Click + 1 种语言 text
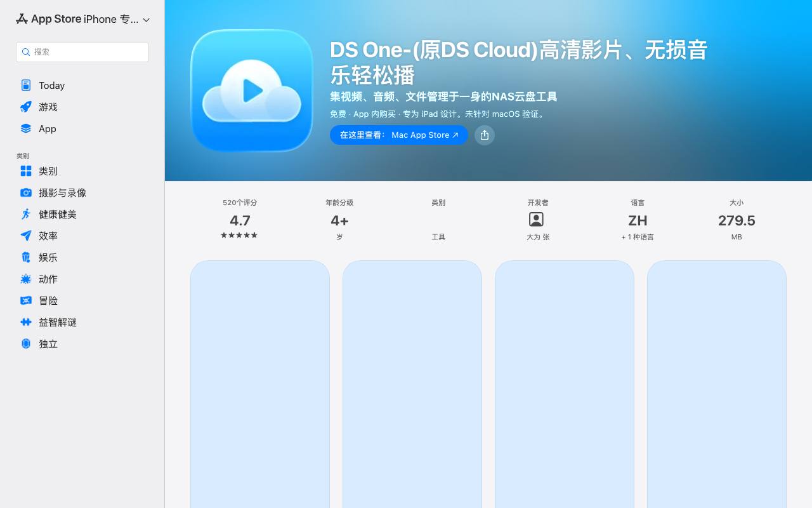 tap(638, 237)
